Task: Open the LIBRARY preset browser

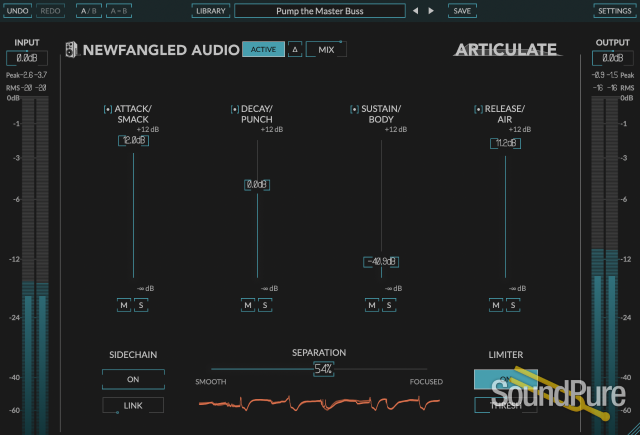Action: (209, 10)
